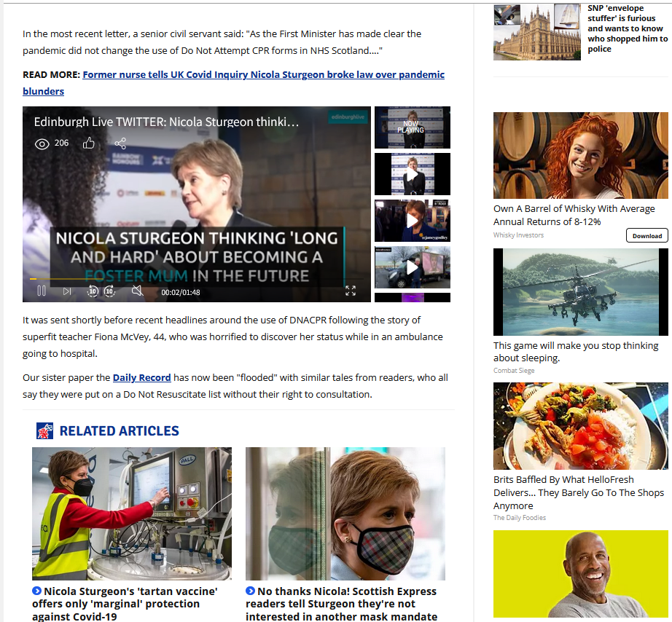Play the fourth playlist video showing a van
This screenshot has height=622, width=672.
413,267
